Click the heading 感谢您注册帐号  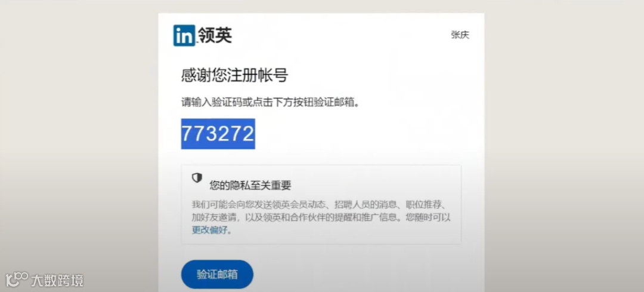[234, 76]
